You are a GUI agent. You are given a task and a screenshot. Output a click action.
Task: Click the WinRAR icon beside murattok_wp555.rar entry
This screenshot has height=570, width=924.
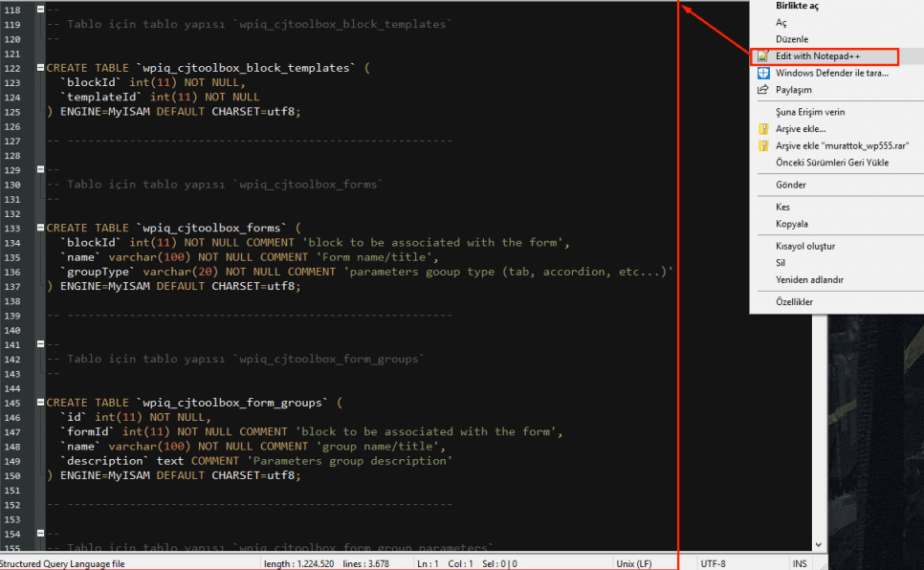(763, 146)
